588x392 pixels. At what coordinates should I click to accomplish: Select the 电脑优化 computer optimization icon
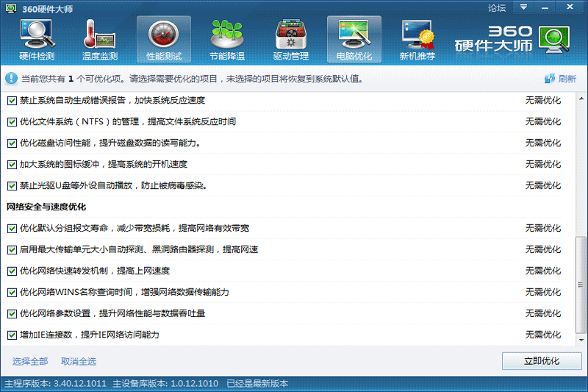[354, 39]
